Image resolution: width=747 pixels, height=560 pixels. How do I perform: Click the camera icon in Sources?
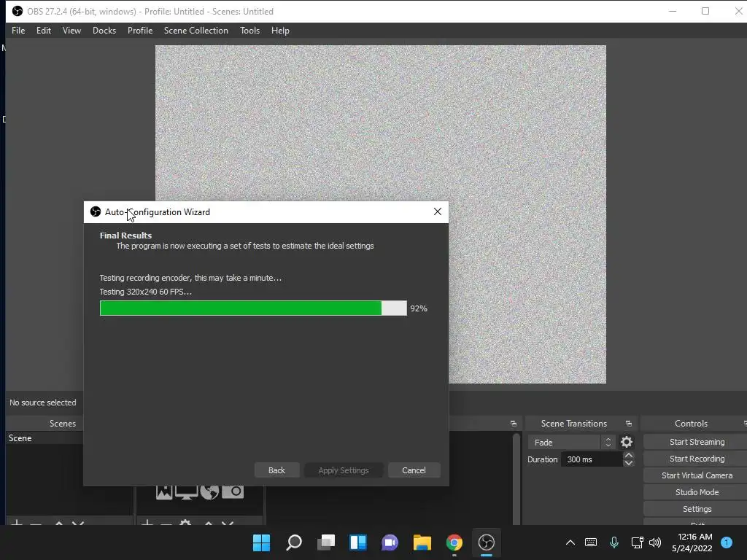click(233, 491)
